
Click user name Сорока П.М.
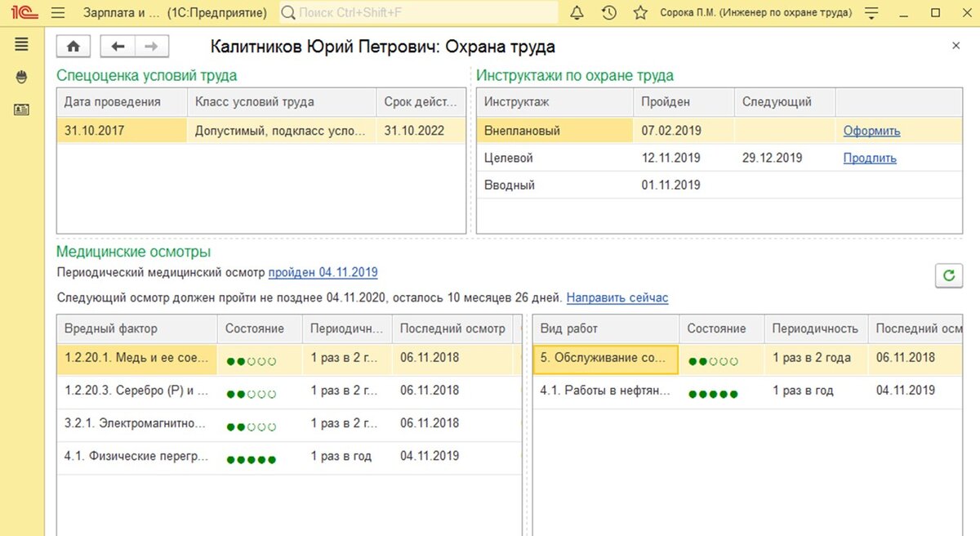[755, 13]
